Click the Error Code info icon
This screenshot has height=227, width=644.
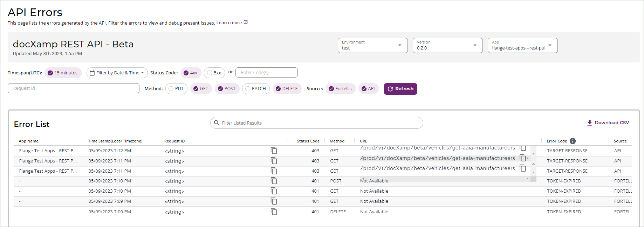(573, 141)
